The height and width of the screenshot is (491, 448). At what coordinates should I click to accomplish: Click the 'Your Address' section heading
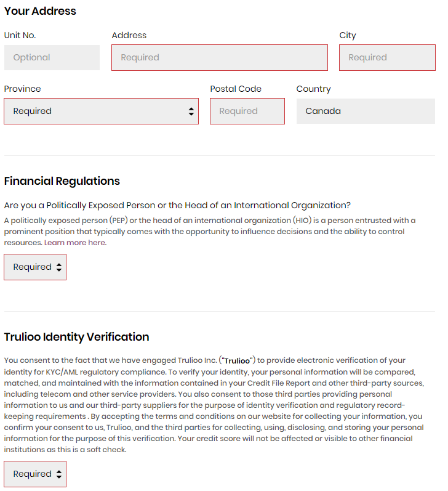pos(40,11)
